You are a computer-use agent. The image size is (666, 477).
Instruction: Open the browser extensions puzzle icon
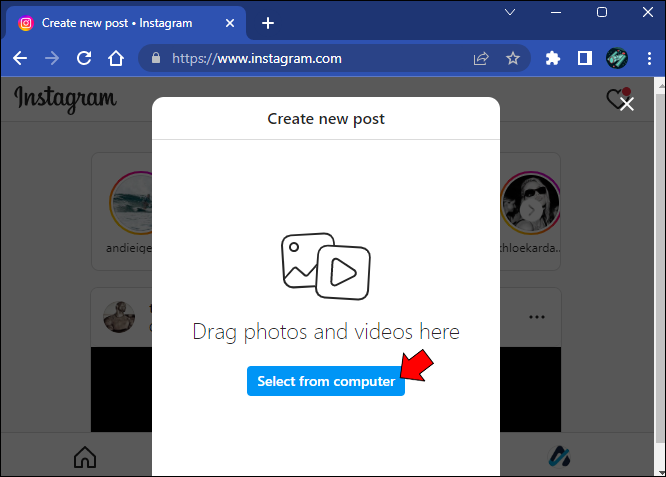553,58
